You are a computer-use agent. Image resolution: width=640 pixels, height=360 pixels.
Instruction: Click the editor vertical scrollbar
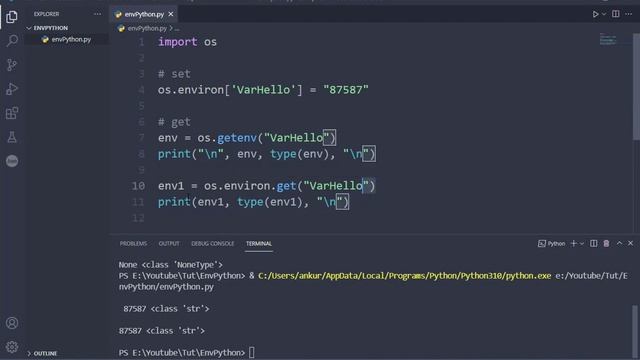(x=636, y=87)
